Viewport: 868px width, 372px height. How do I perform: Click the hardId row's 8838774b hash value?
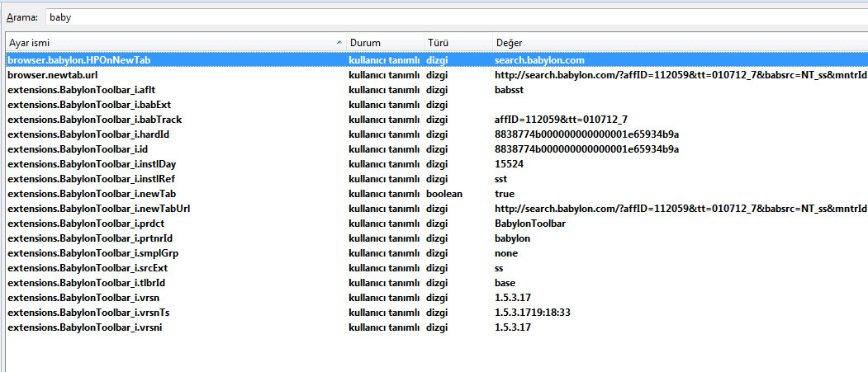(586, 134)
